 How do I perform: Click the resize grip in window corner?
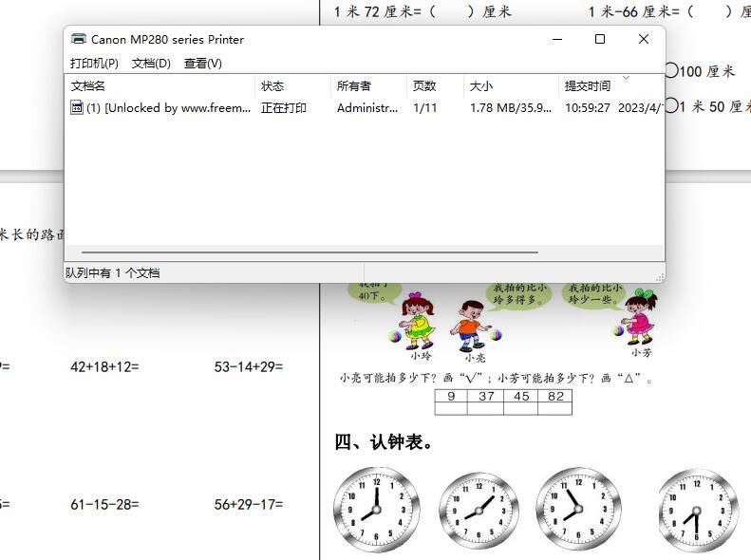659,276
